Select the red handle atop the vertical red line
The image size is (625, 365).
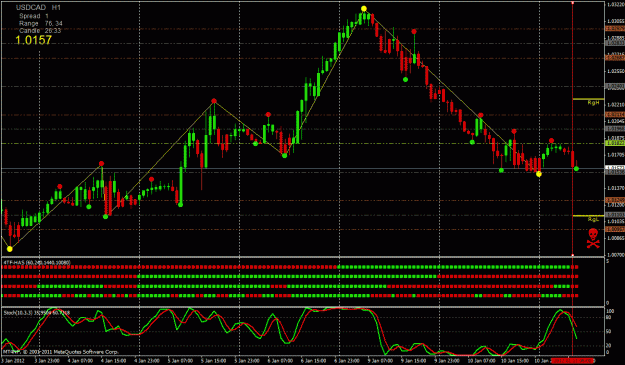[573, 3]
